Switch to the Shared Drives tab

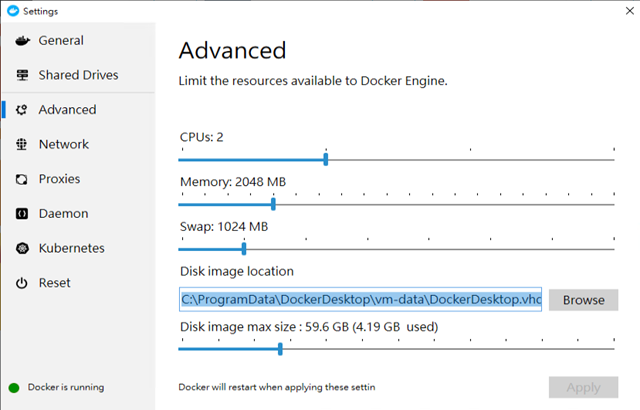point(78,75)
